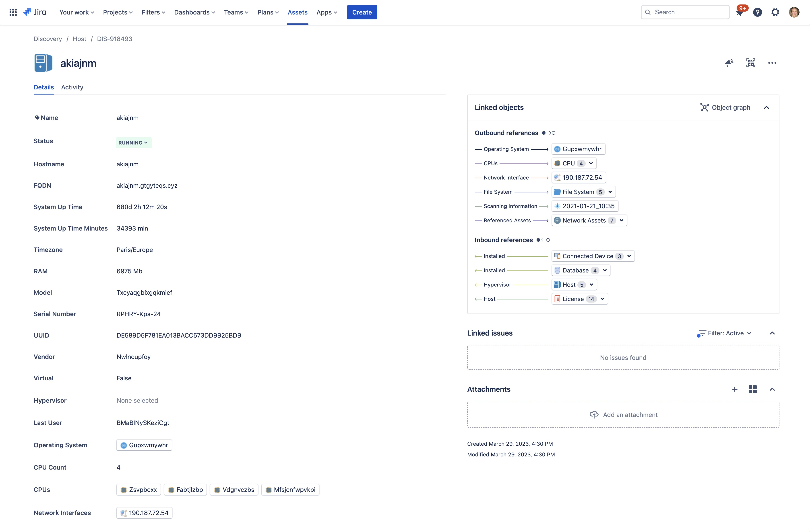Open the Jira app switcher grid

[x=13, y=12]
